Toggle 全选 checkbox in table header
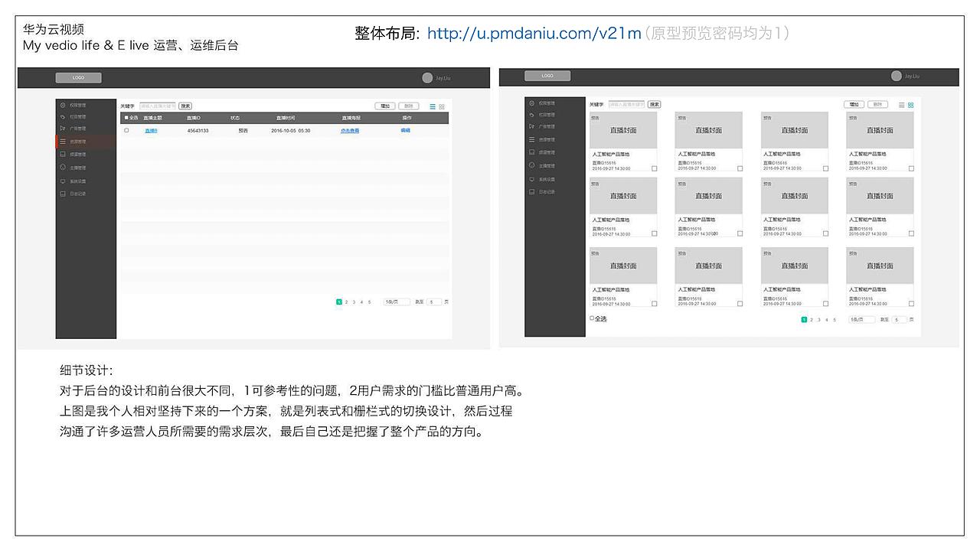Screen dimensions: 980x551 (x=126, y=118)
